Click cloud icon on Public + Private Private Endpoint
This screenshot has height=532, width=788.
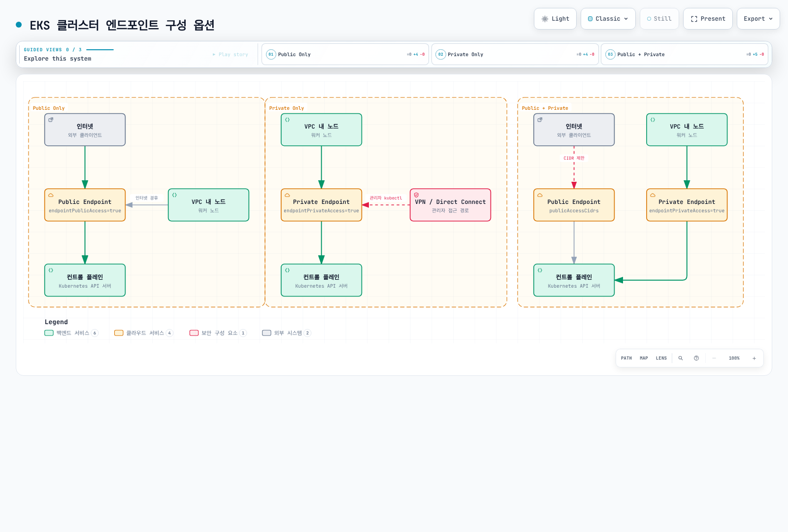coord(653,195)
